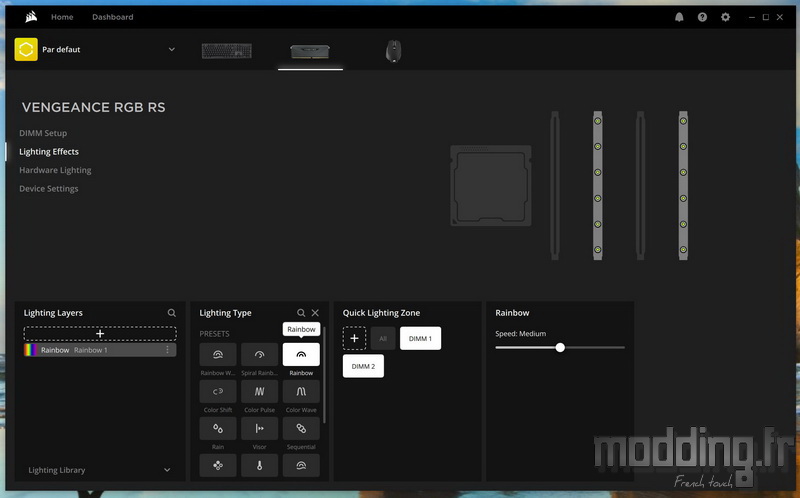Expand the Par defaut profile dropdown

pyautogui.click(x=171, y=49)
